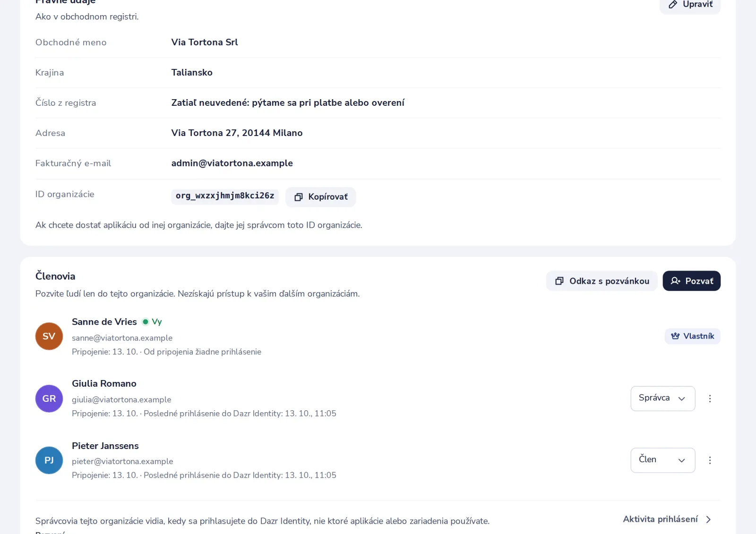Click the name Giulia Romano

click(x=104, y=383)
